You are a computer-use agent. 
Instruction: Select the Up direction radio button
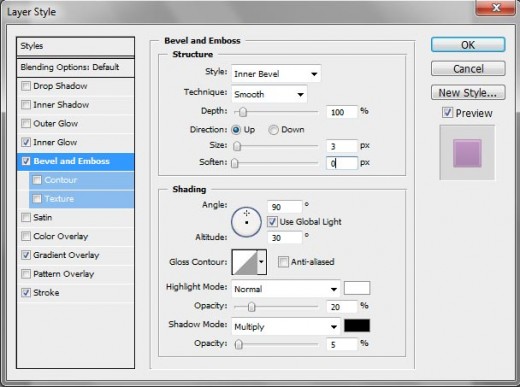tap(236, 130)
